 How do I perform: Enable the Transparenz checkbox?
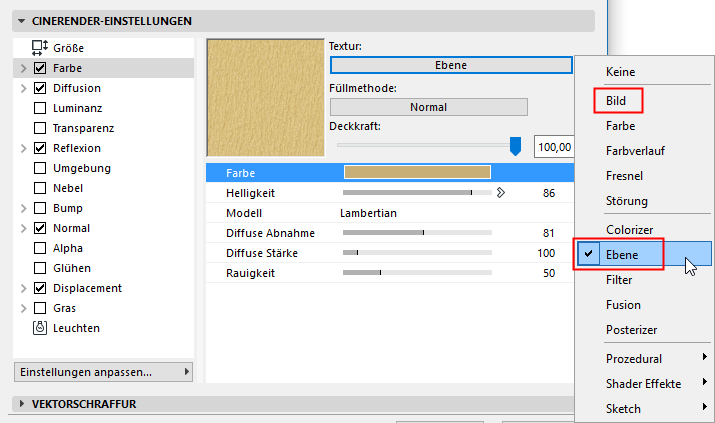40,128
